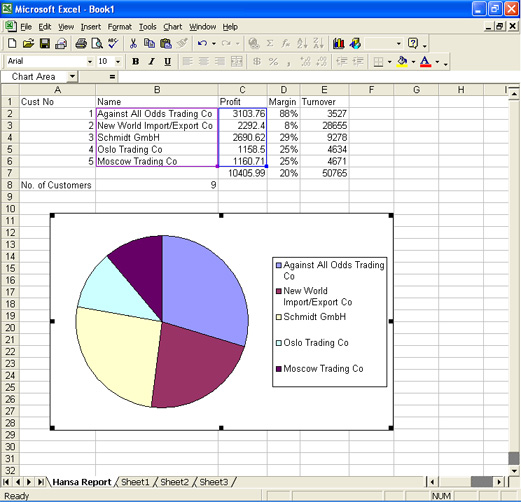Click cell containing 10405.99
The width and height of the screenshot is (521, 502).
243,173
